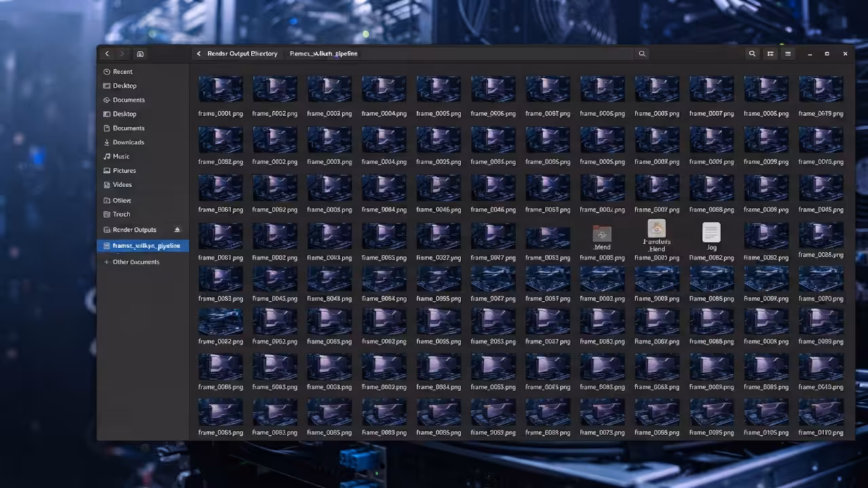868x488 pixels.
Task: Open the Render Output Directory breadcrumb
Action: click(x=242, y=54)
